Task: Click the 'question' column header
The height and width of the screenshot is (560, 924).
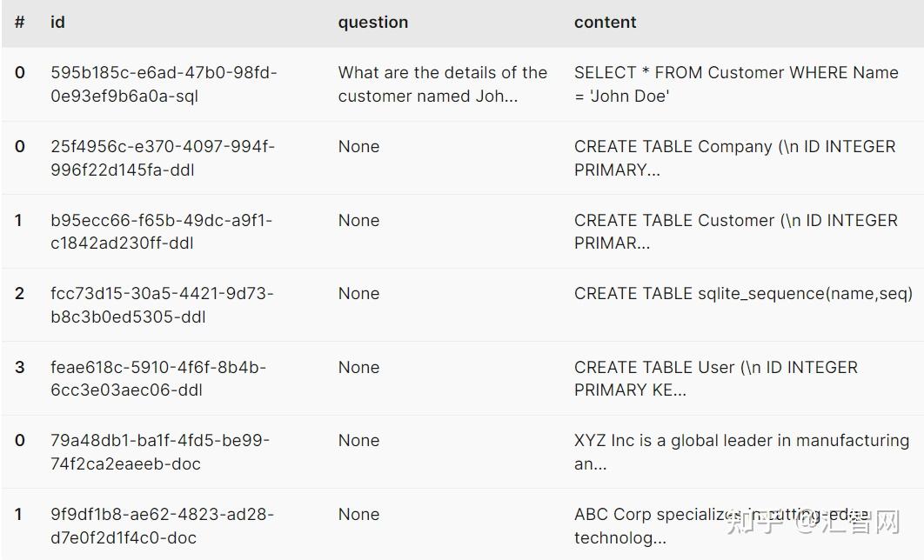Action: [x=372, y=23]
